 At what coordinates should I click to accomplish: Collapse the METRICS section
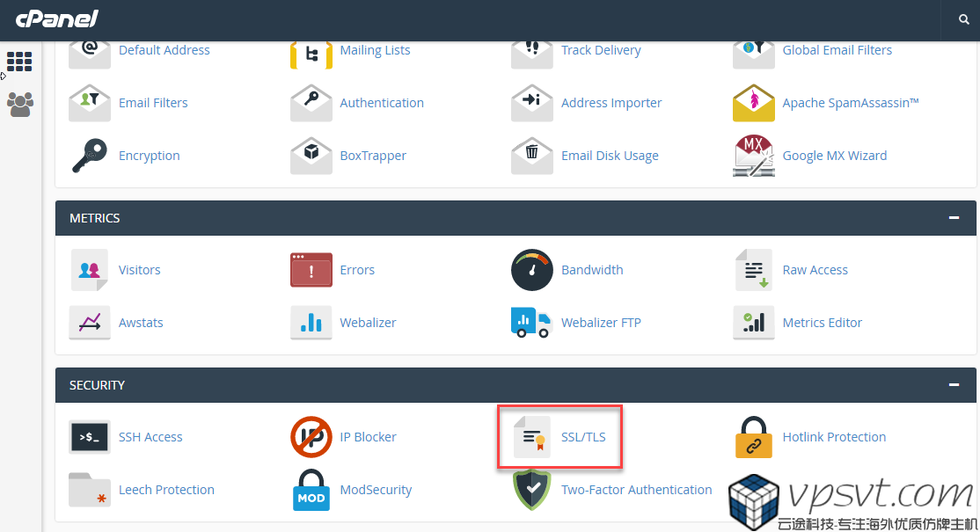pyautogui.click(x=954, y=218)
